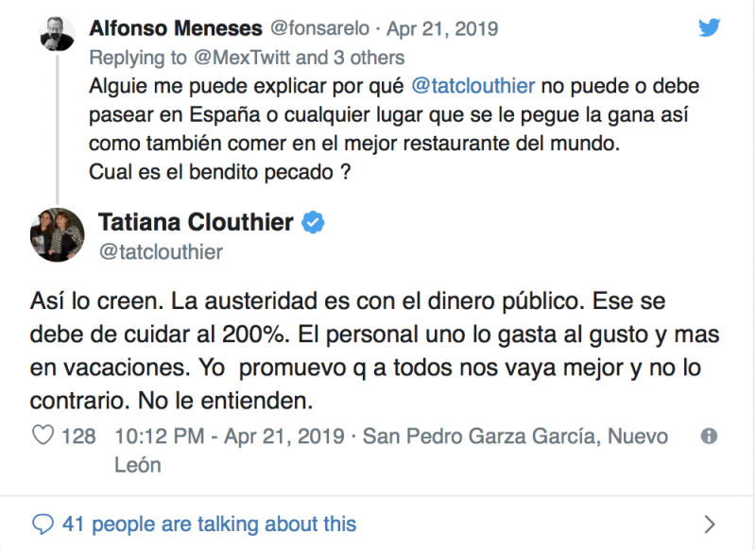Like the tweet with the heart icon
Screen dimensions: 756x550
(x=43, y=437)
